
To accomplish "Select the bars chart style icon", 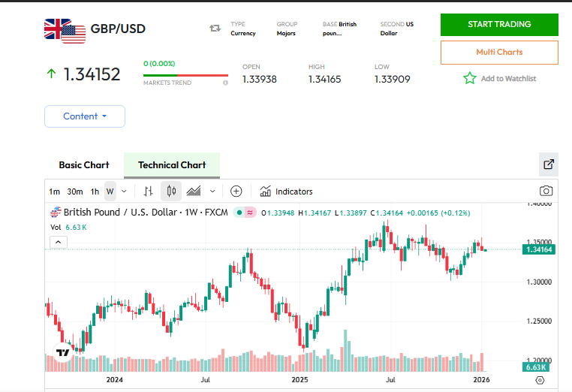I will tap(149, 191).
